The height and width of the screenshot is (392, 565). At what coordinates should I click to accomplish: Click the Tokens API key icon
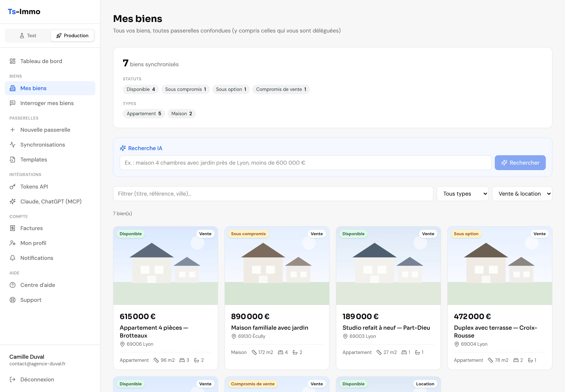(x=13, y=187)
